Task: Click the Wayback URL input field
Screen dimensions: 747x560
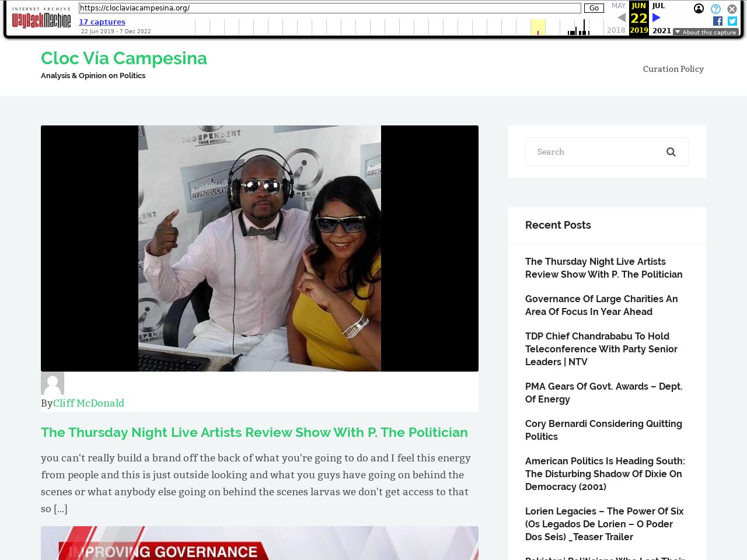Action: pyautogui.click(x=330, y=8)
